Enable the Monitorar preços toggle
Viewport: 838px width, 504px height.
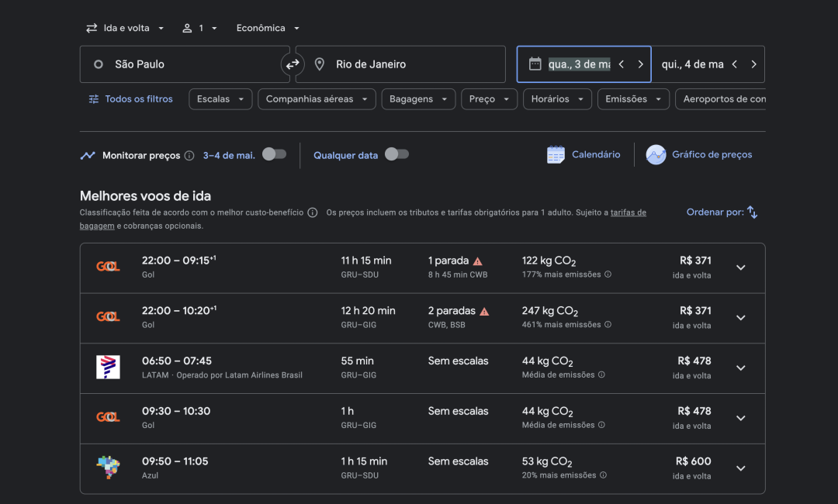pyautogui.click(x=273, y=154)
